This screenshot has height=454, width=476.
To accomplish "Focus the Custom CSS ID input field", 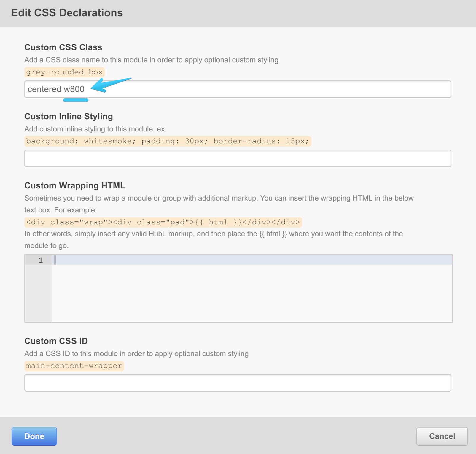I will pos(238,383).
